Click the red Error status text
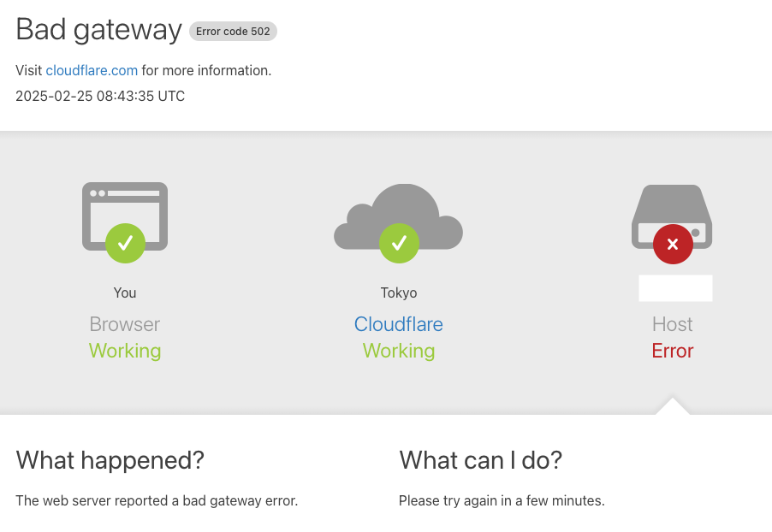 tap(673, 351)
